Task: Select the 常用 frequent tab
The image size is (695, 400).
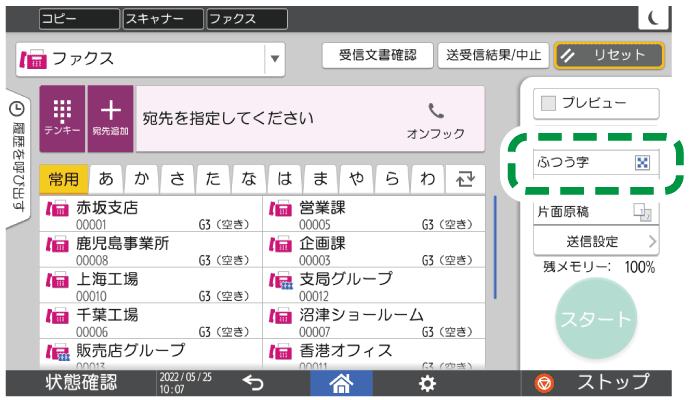Action: [63, 179]
